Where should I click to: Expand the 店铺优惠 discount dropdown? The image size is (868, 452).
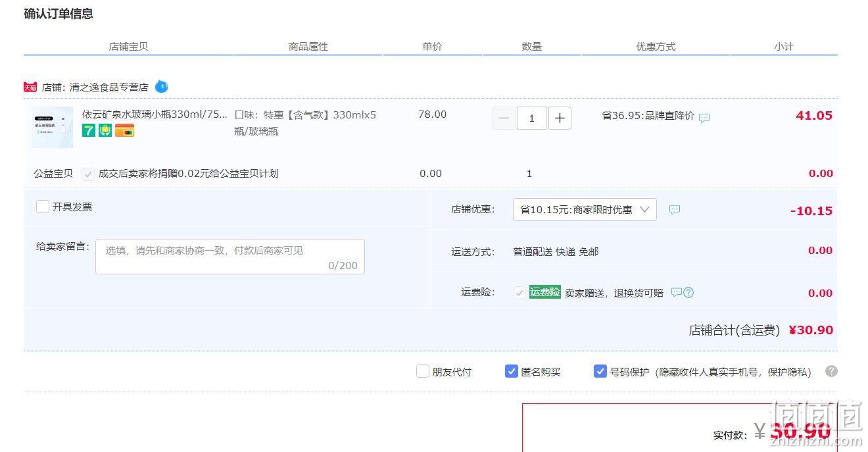click(585, 210)
